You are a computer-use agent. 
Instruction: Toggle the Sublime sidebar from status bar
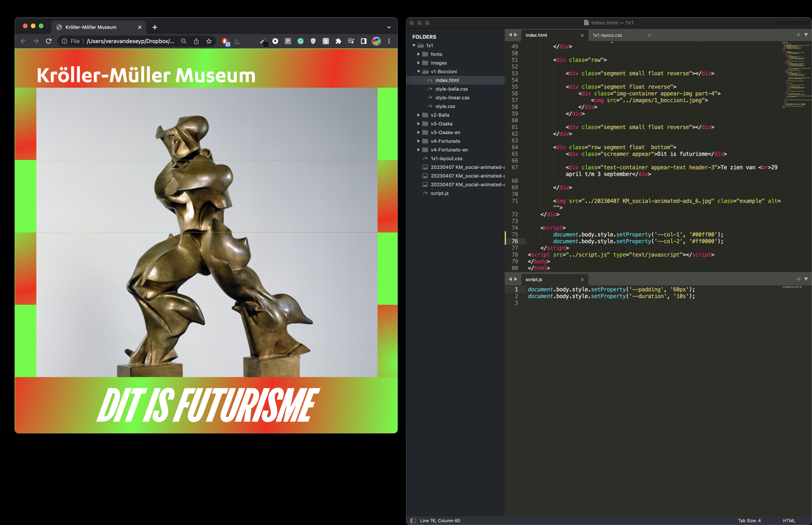point(413,521)
